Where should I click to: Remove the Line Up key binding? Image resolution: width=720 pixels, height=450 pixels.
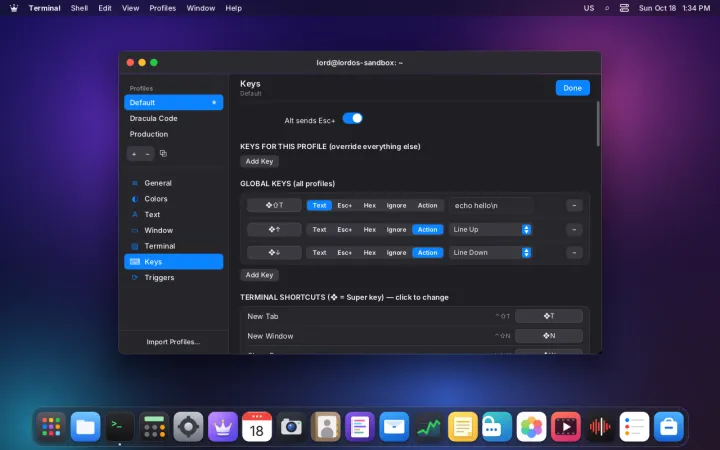[x=574, y=230]
